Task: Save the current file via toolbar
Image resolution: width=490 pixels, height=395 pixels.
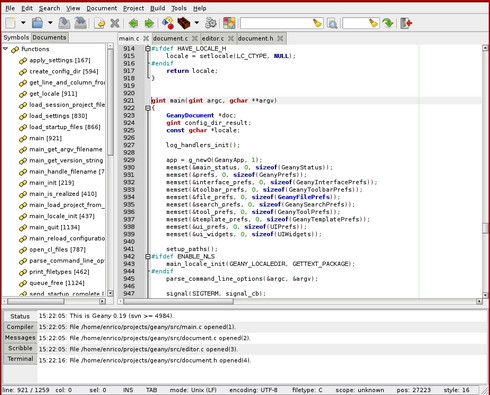Action: 64,23
